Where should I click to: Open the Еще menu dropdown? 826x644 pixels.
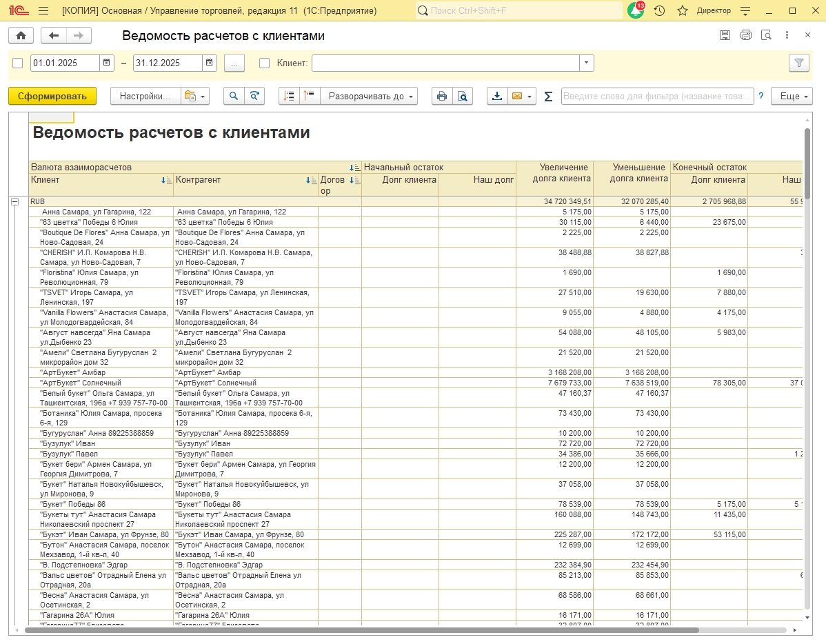pos(792,96)
